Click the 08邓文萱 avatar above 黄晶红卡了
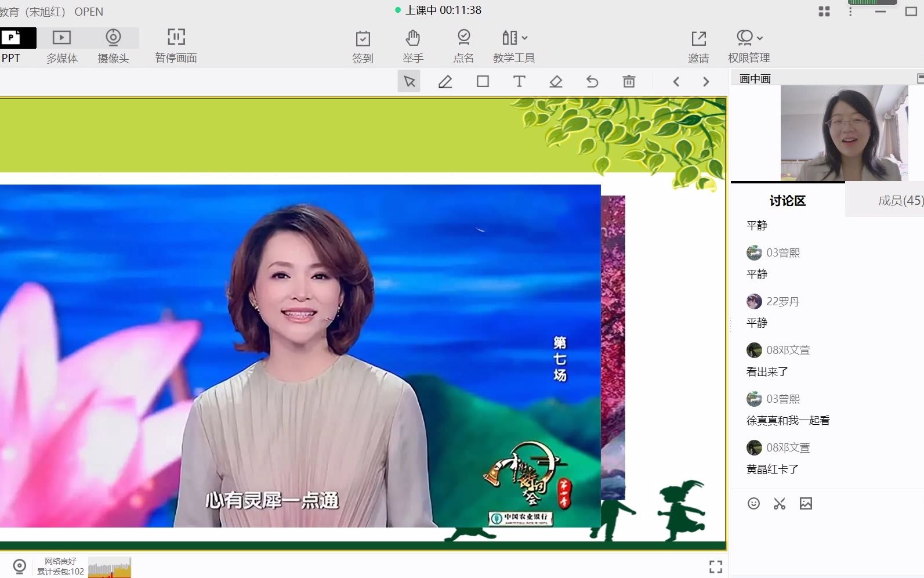 click(754, 447)
